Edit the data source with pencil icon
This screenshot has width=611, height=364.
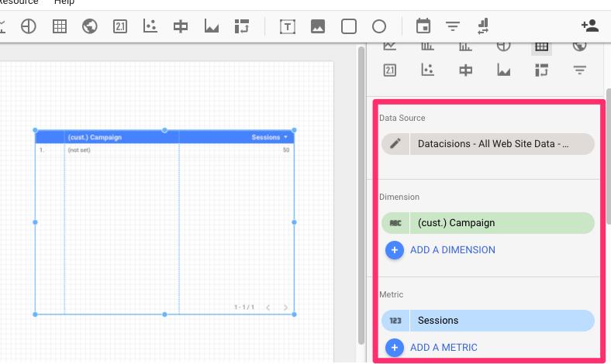point(395,144)
